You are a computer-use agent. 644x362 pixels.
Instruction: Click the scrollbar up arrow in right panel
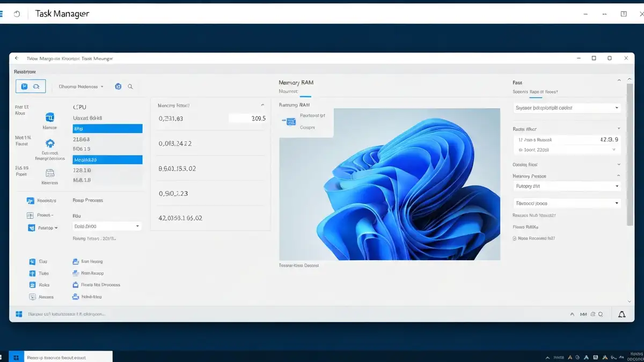[x=628, y=79]
